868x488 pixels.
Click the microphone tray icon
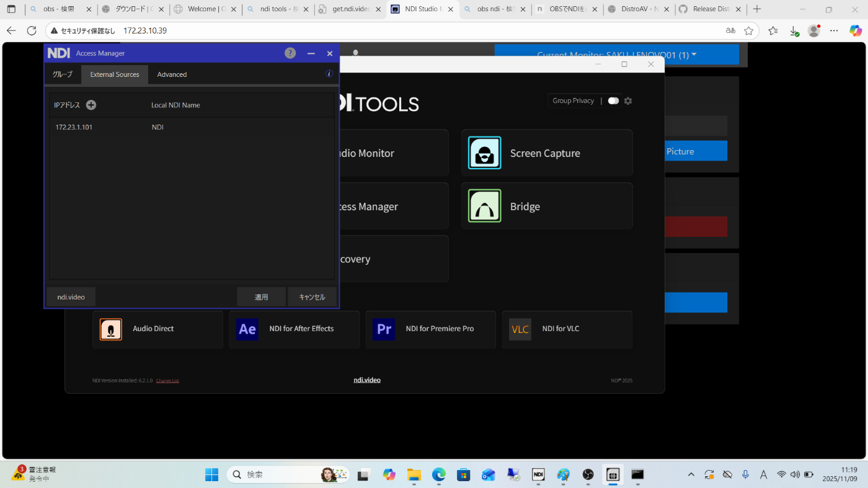click(x=746, y=474)
